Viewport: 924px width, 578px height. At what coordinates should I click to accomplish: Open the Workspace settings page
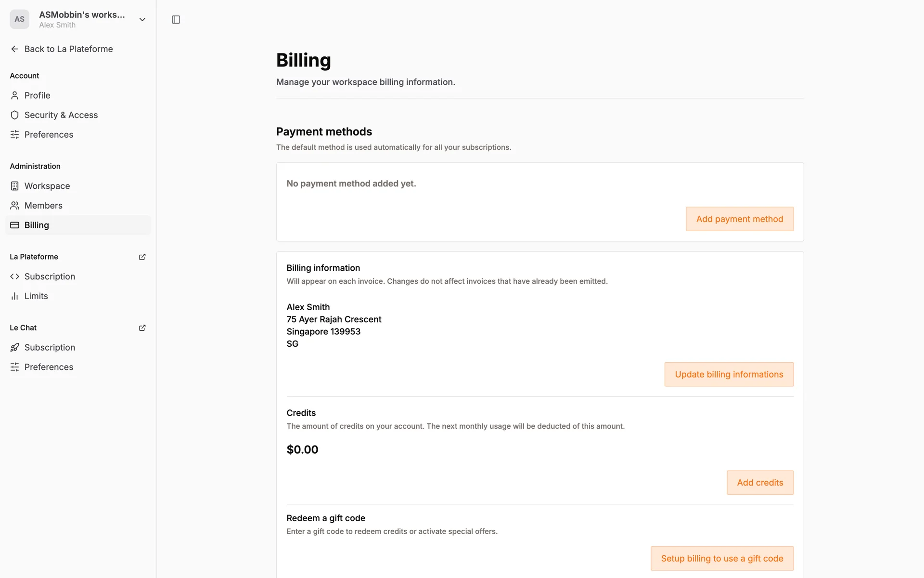[x=47, y=186]
